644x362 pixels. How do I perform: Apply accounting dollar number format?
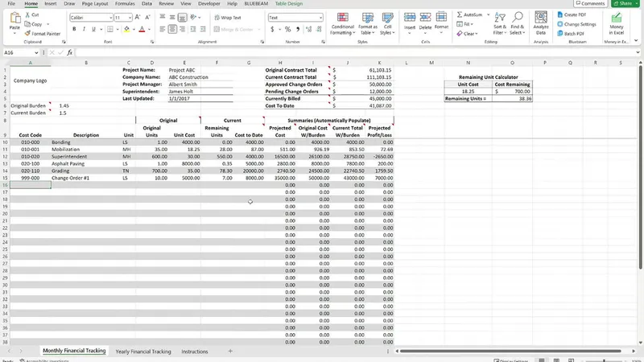[272, 29]
